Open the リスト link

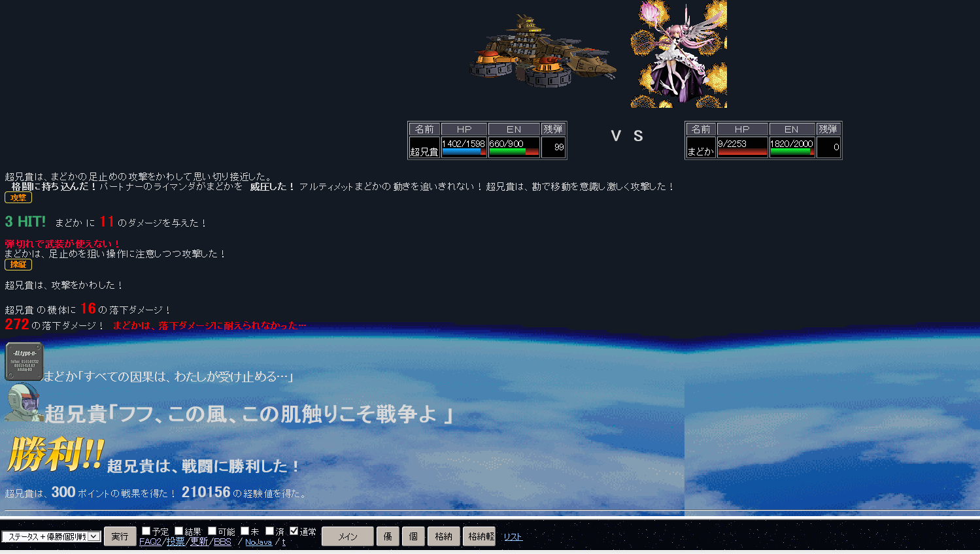point(513,537)
